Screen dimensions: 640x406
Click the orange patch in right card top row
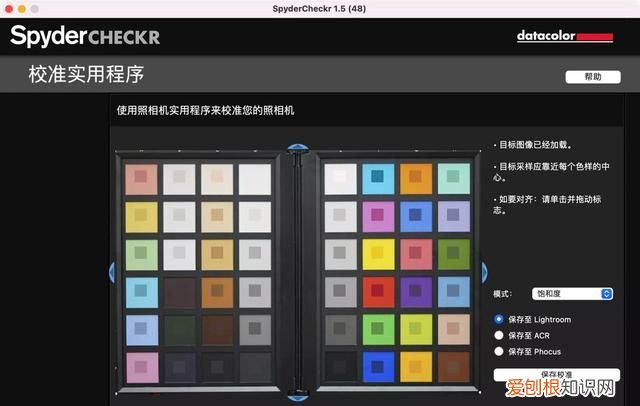416,179
